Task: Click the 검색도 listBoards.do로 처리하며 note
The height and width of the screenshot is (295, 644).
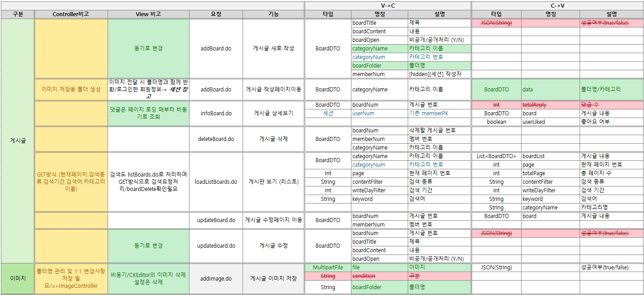Action: pyautogui.click(x=148, y=182)
